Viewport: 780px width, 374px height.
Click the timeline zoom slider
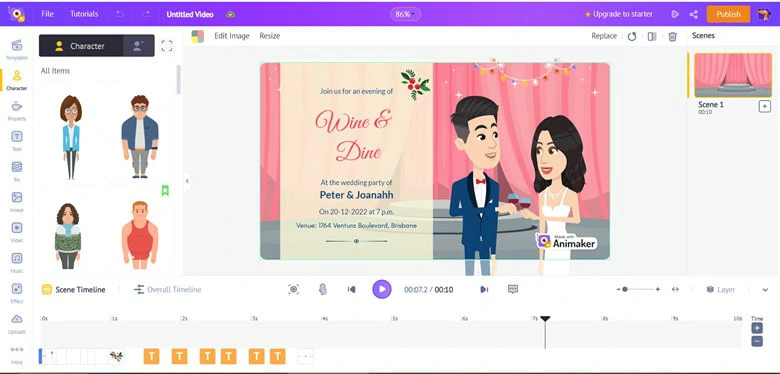point(639,289)
